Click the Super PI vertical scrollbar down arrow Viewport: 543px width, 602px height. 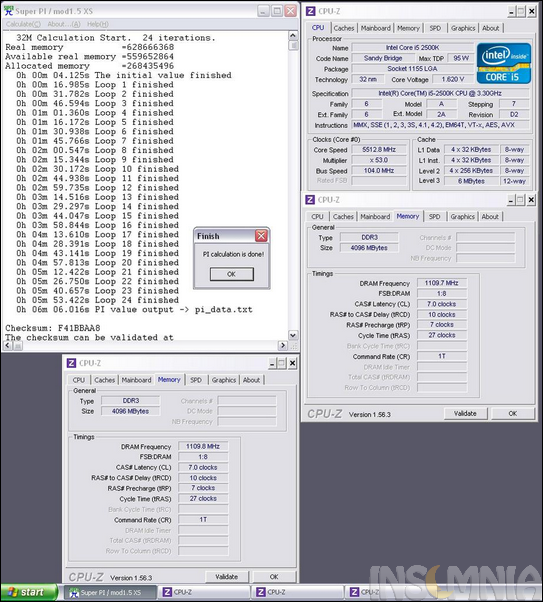click(x=293, y=335)
